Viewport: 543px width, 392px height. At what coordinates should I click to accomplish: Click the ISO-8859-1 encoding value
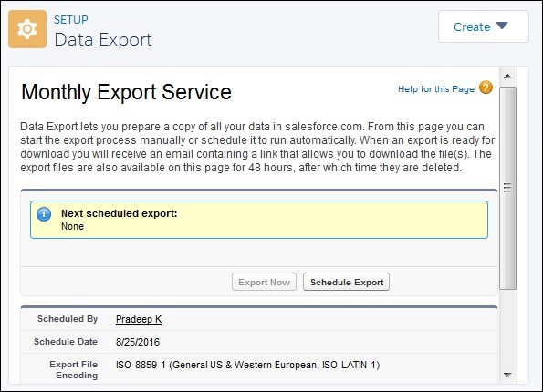(x=247, y=365)
